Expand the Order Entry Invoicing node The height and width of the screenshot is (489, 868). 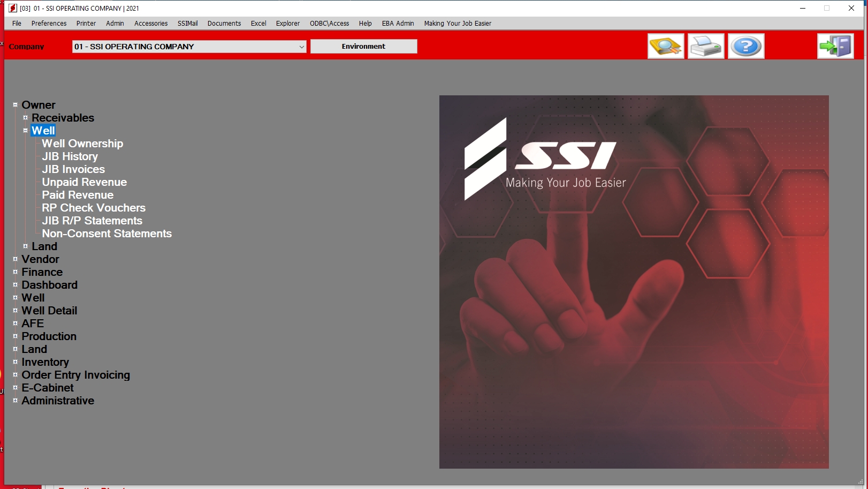[15, 375]
